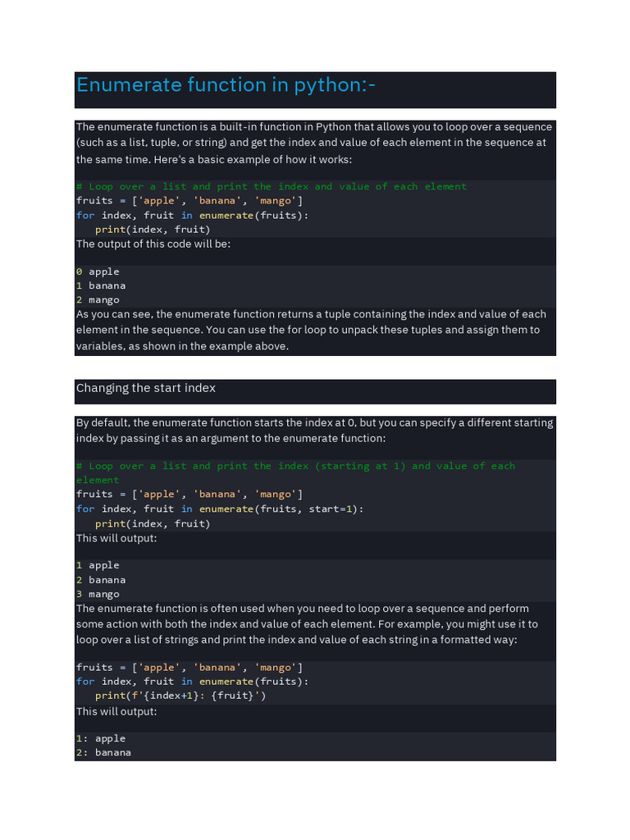The image size is (630, 840).
Task: Click the green comment ending 'value of each element'
Action: 272,187
